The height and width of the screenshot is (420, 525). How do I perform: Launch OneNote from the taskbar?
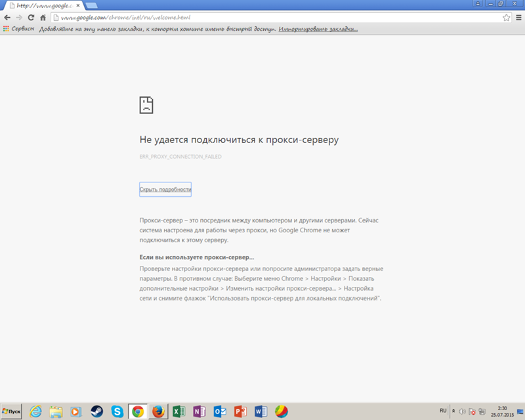pyautogui.click(x=199, y=411)
